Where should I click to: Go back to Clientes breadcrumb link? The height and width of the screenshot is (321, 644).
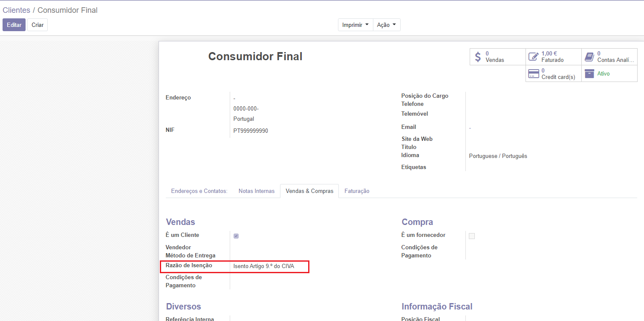pos(16,10)
